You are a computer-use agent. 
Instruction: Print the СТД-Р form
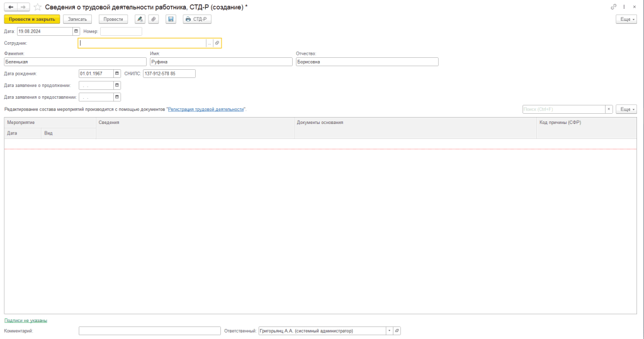click(197, 19)
